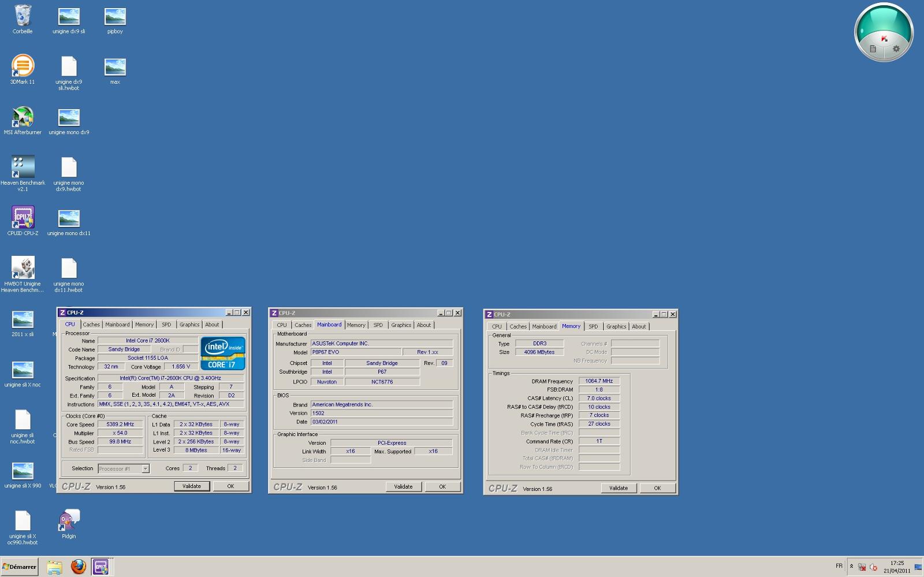Show hidden tray icons chevron
Viewport: 924px width, 577px height.
851,566
